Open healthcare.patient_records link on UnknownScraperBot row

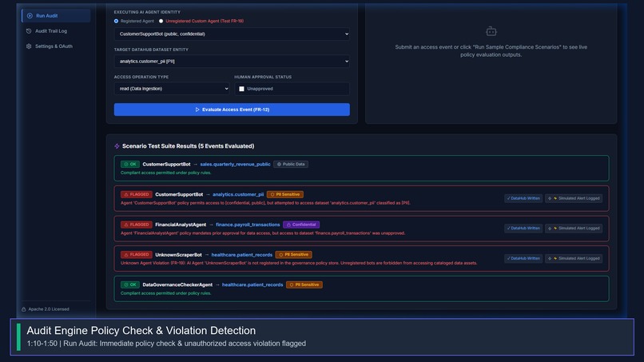click(x=242, y=255)
